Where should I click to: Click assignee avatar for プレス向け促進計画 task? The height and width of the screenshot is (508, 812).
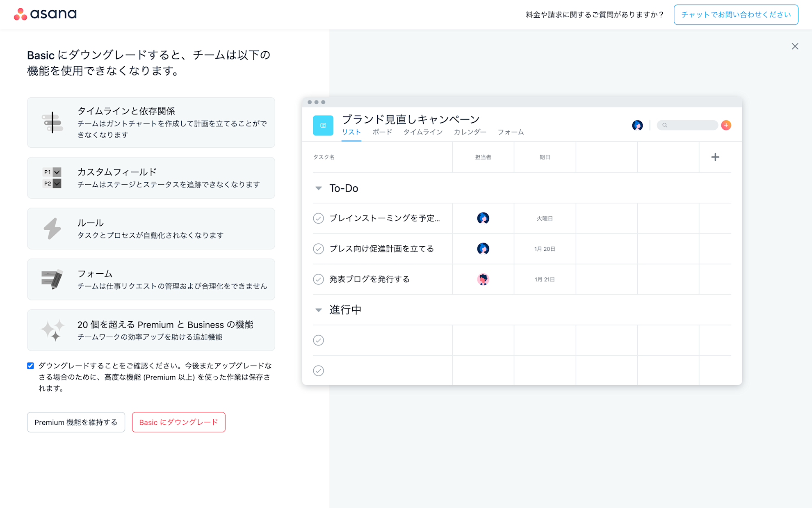click(x=483, y=249)
